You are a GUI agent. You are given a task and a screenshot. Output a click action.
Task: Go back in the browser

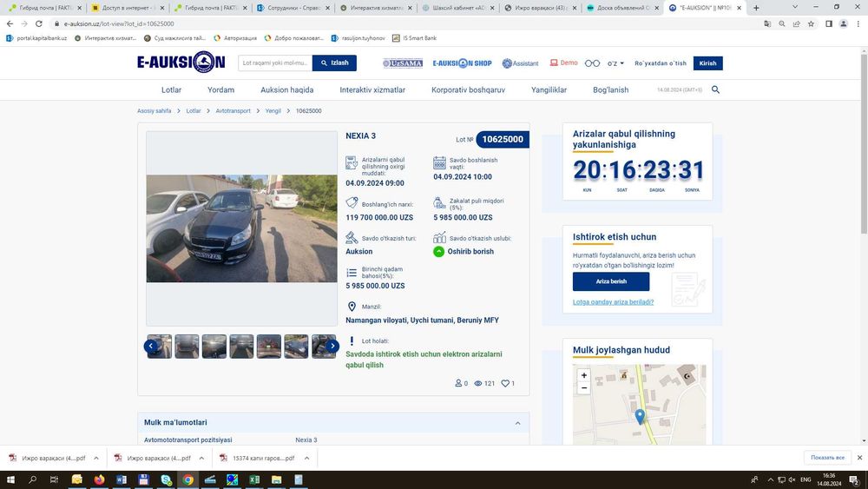click(x=10, y=23)
